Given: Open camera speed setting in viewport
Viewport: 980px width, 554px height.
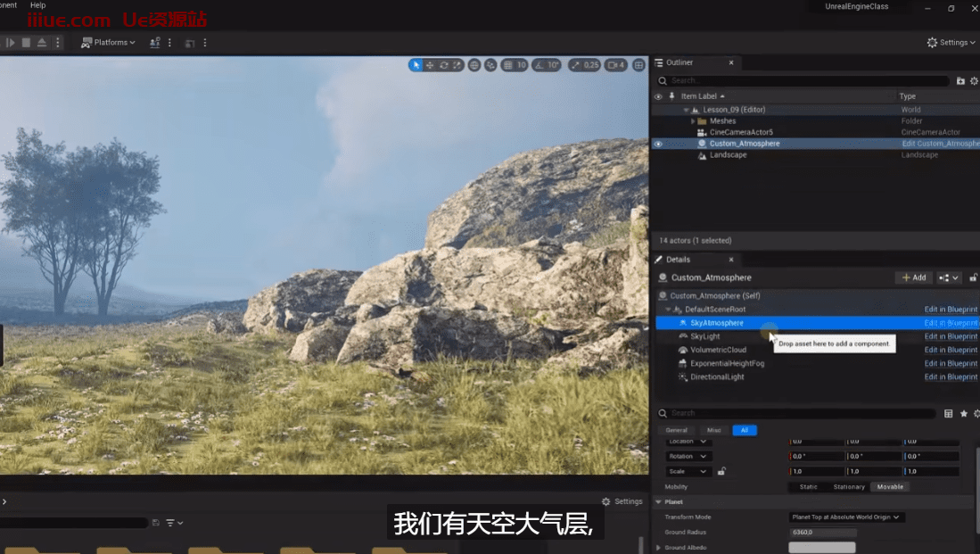Looking at the screenshot, I should coord(615,65).
